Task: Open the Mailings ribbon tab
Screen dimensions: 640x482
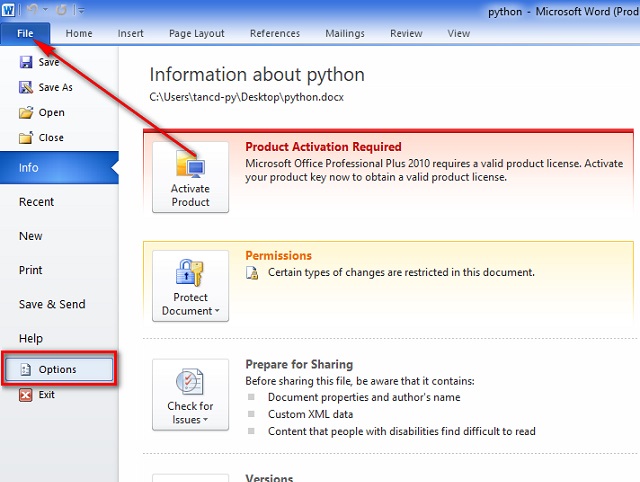Action: (343, 33)
